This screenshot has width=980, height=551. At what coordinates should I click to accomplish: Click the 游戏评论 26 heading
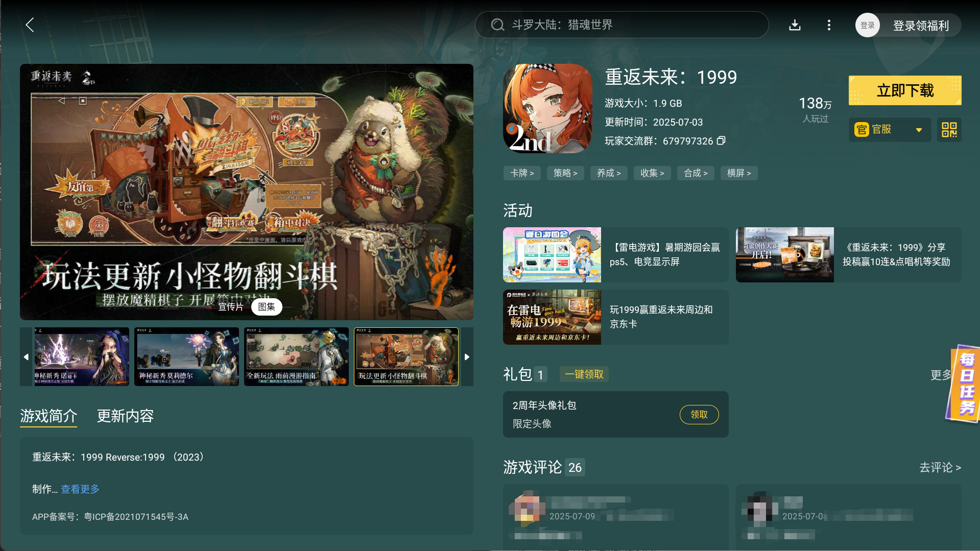click(x=544, y=467)
